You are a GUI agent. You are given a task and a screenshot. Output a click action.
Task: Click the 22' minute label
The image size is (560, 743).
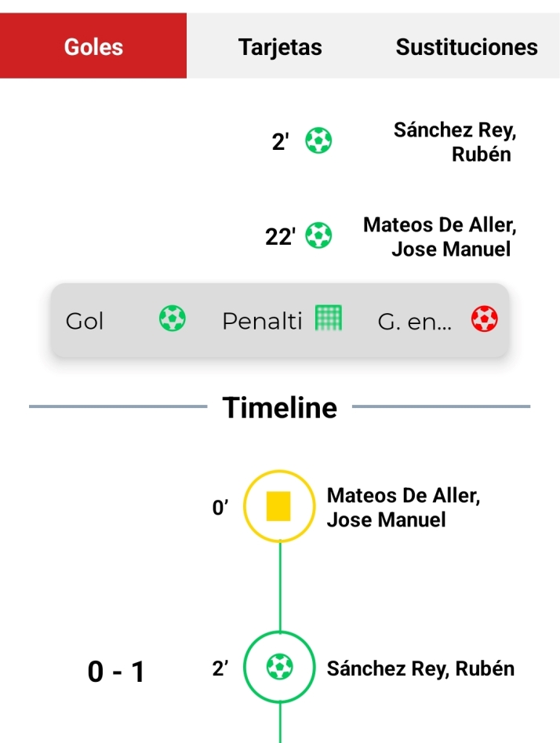(x=280, y=237)
